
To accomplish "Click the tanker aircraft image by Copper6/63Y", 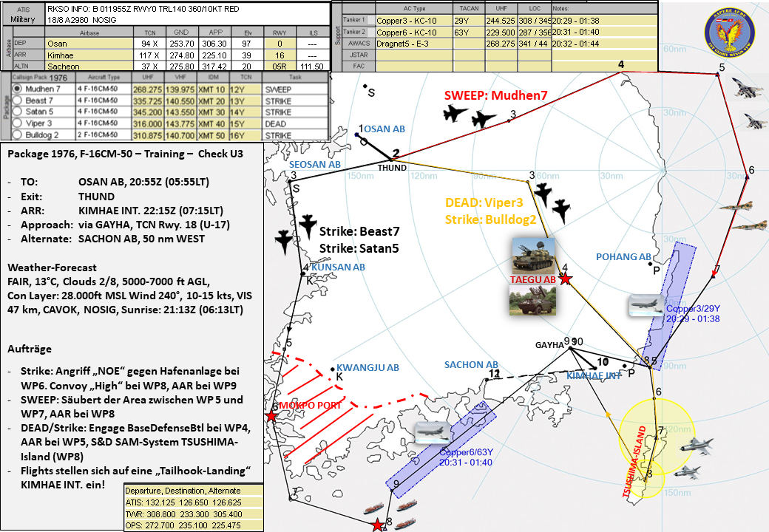I will coord(432,433).
